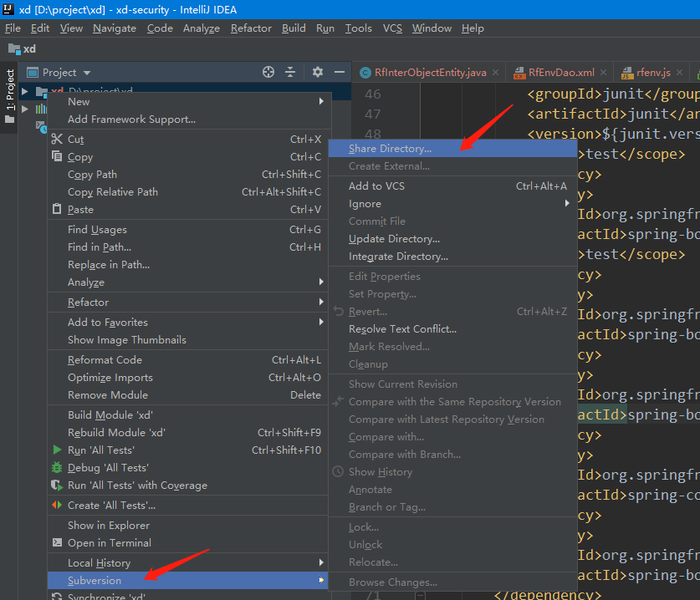The height and width of the screenshot is (600, 700).
Task: Hide the Project panel with minimize dash
Action: [340, 72]
